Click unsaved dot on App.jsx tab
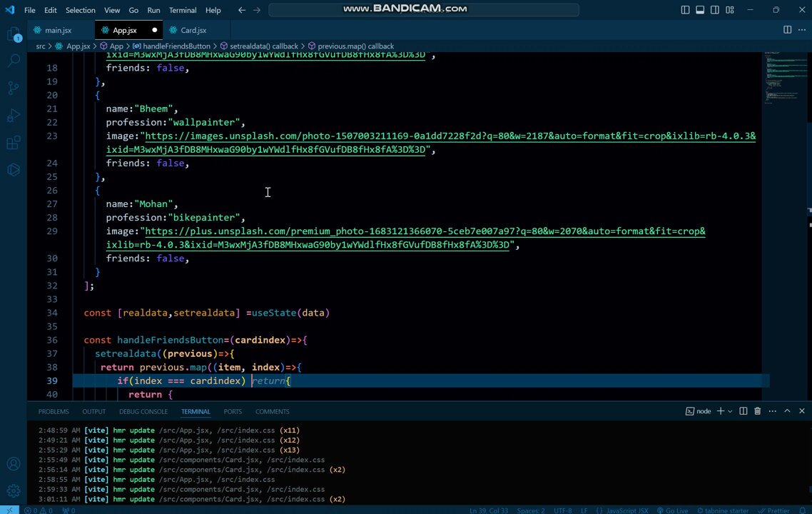 (154, 30)
